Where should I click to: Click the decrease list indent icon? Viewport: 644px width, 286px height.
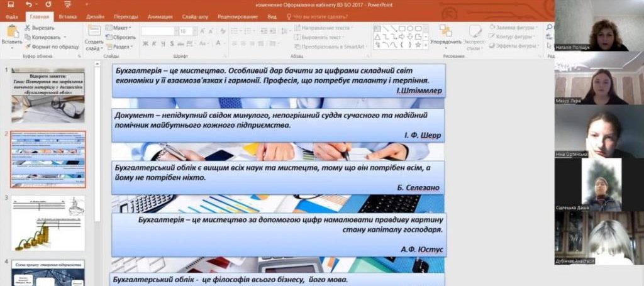(x=264, y=31)
